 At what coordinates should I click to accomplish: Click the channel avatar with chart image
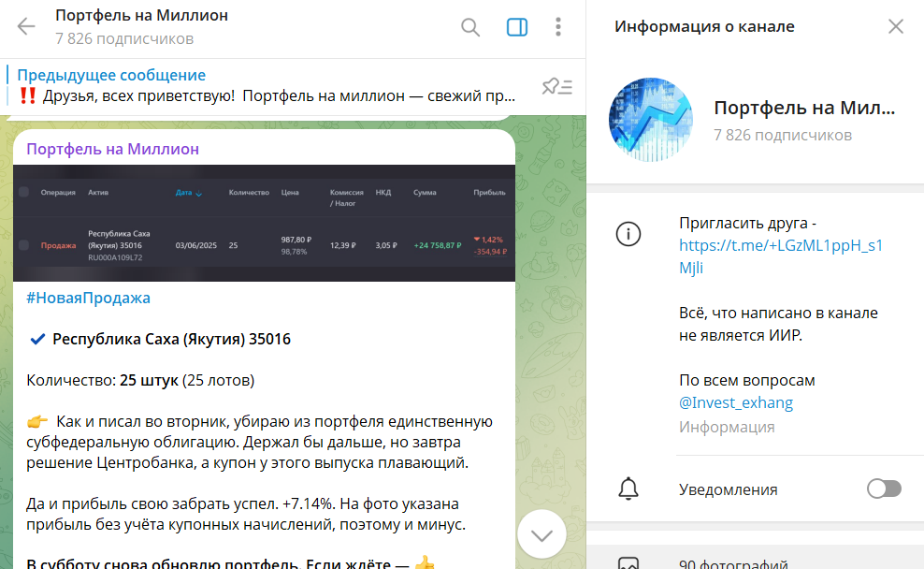(651, 120)
